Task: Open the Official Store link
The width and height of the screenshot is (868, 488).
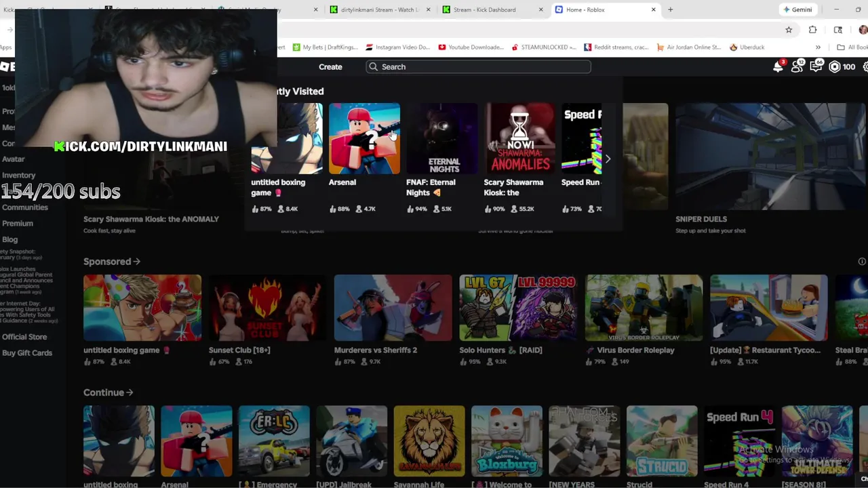Action: click(x=24, y=337)
